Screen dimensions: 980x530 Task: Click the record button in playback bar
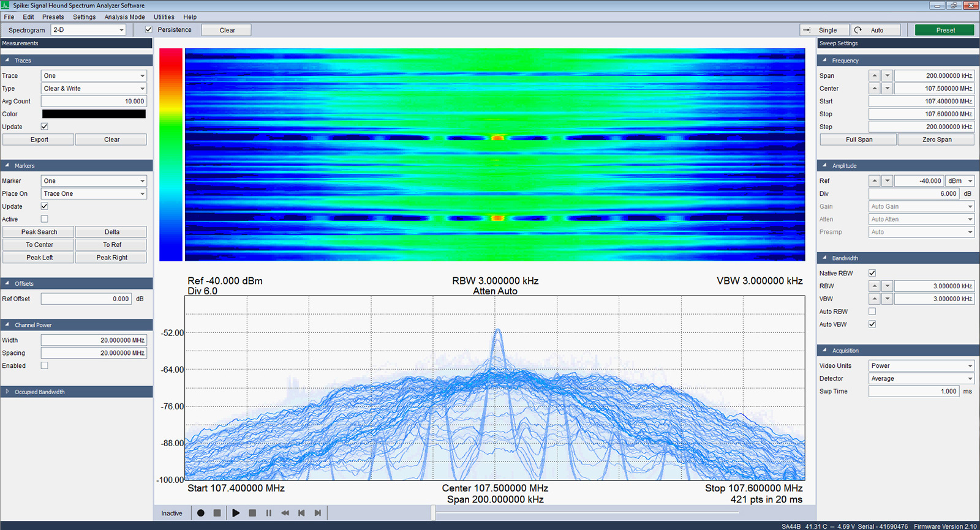pos(200,513)
